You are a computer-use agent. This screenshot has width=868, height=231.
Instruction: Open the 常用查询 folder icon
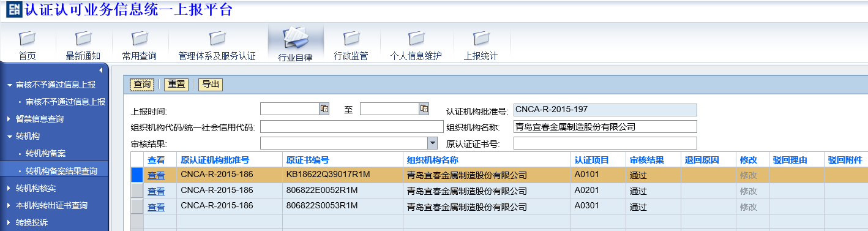coord(139,39)
